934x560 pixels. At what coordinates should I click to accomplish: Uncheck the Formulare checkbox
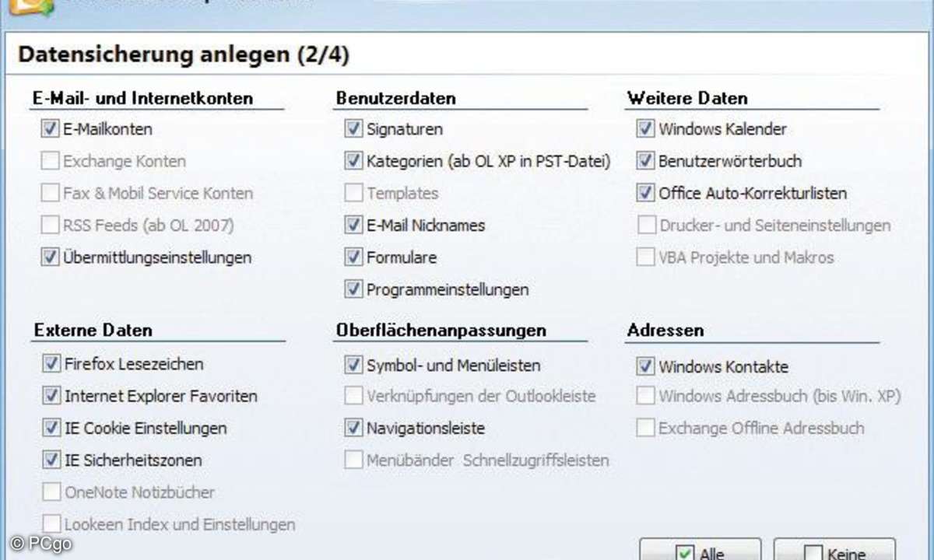(x=353, y=257)
